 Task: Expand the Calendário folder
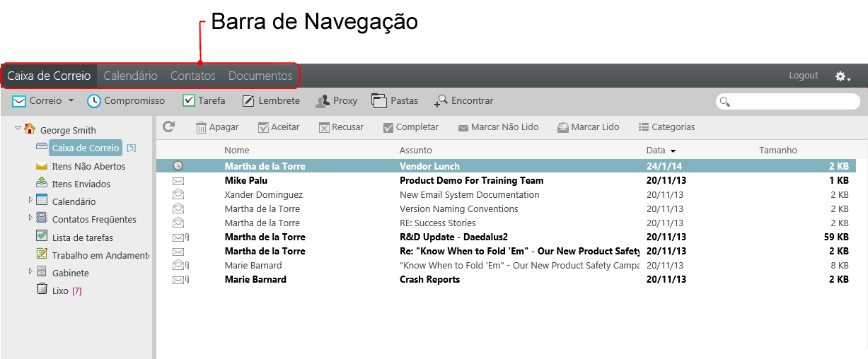[30, 200]
